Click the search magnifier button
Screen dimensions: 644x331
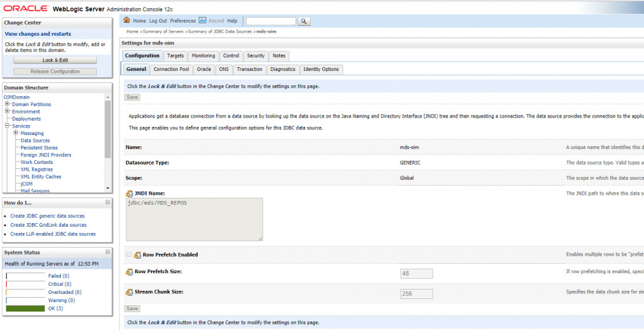[x=304, y=21]
